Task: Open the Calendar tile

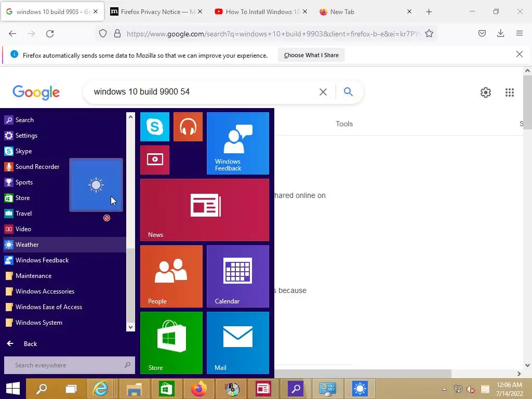Action: [x=238, y=276]
